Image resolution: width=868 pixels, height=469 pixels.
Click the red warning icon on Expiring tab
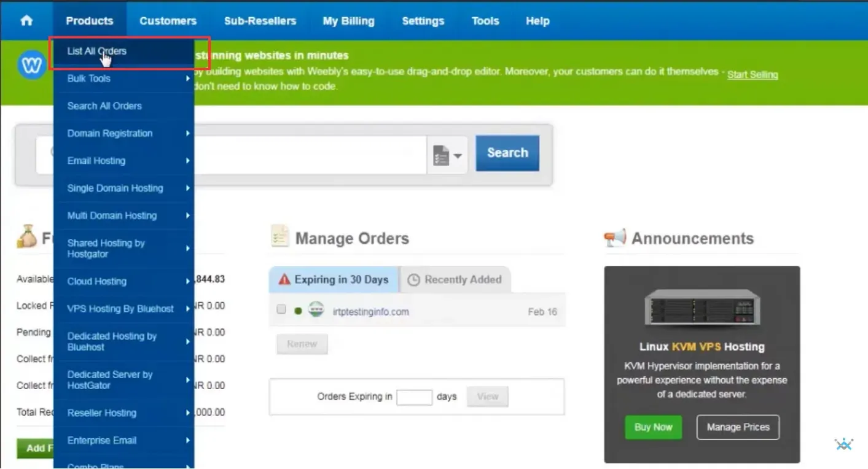284,279
